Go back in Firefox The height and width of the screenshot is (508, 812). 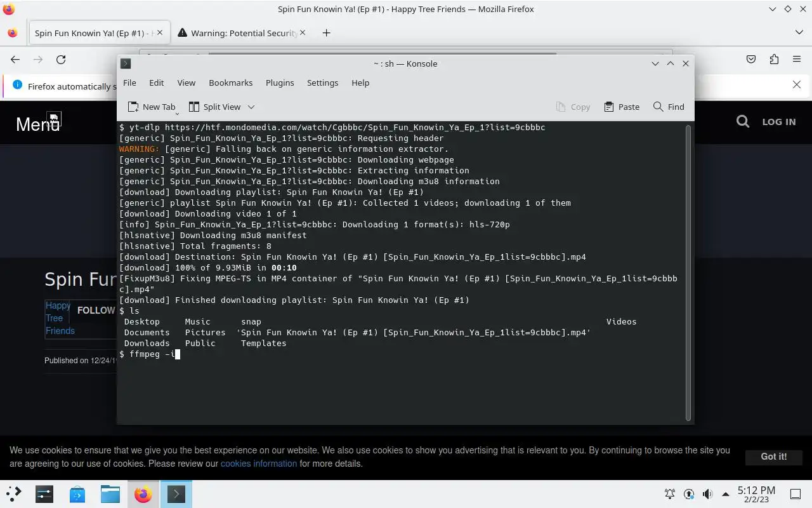[15, 59]
